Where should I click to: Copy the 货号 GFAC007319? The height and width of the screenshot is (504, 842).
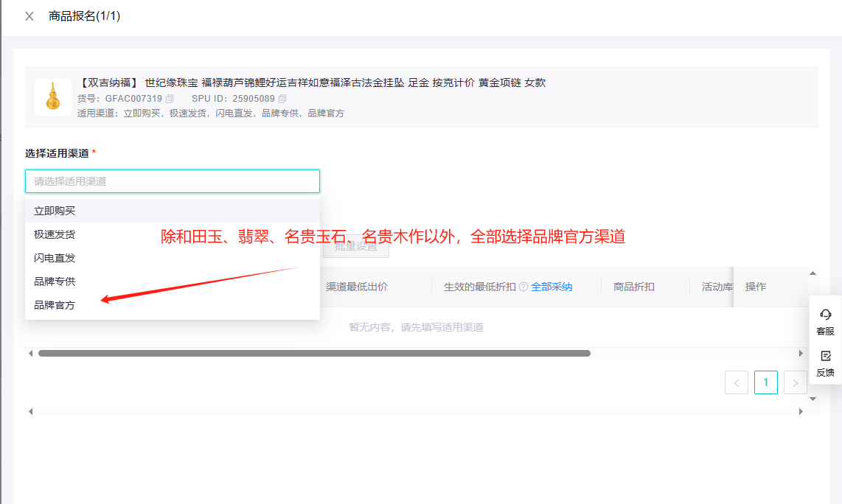[170, 99]
